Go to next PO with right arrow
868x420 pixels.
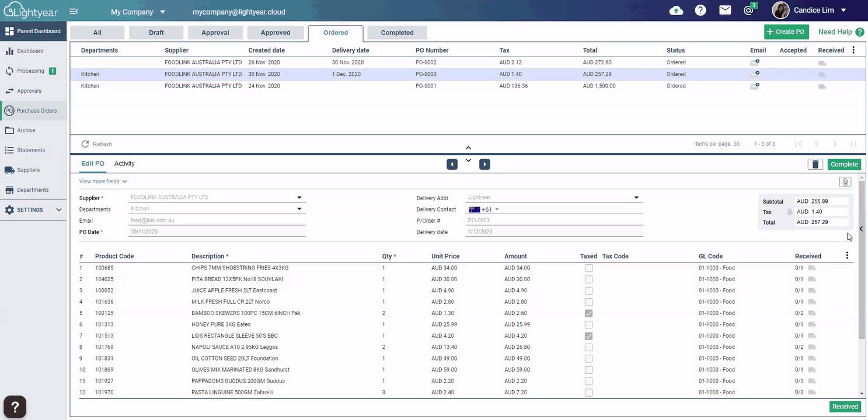(x=484, y=164)
